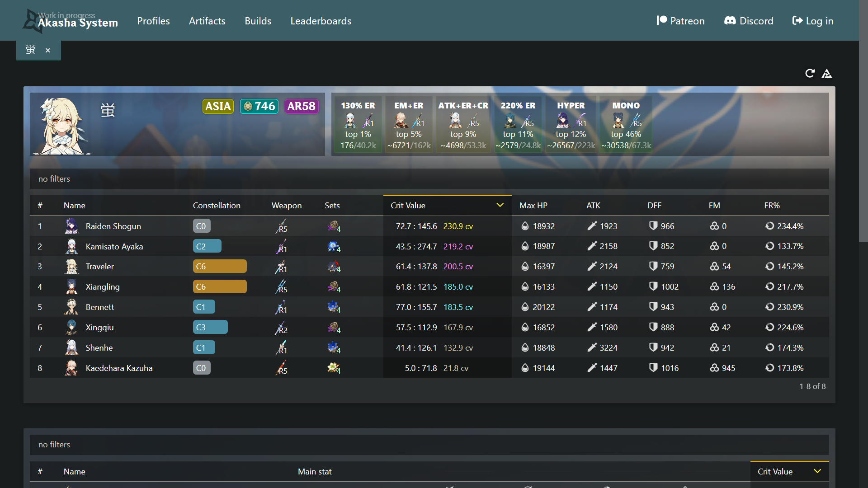
Task: Open the HYPER leaderboard card
Action: [571, 125]
